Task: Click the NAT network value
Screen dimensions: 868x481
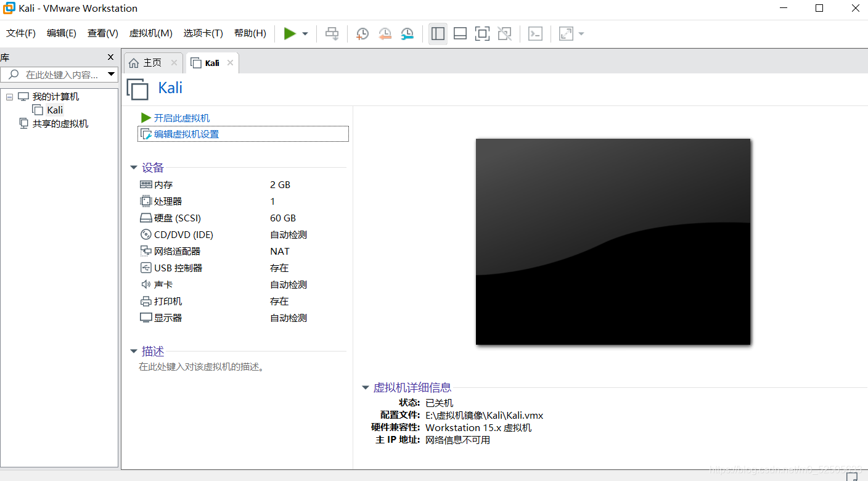Action: tap(280, 251)
